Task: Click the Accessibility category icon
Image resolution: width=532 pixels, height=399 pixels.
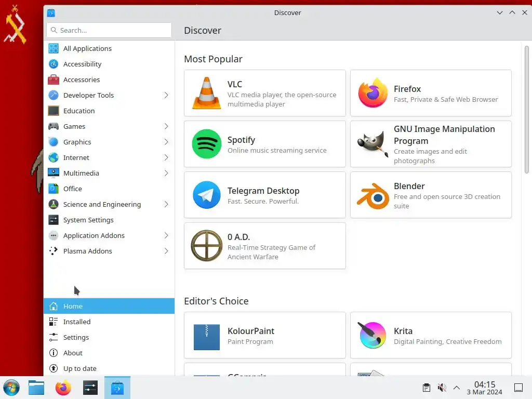Action: 54,64
